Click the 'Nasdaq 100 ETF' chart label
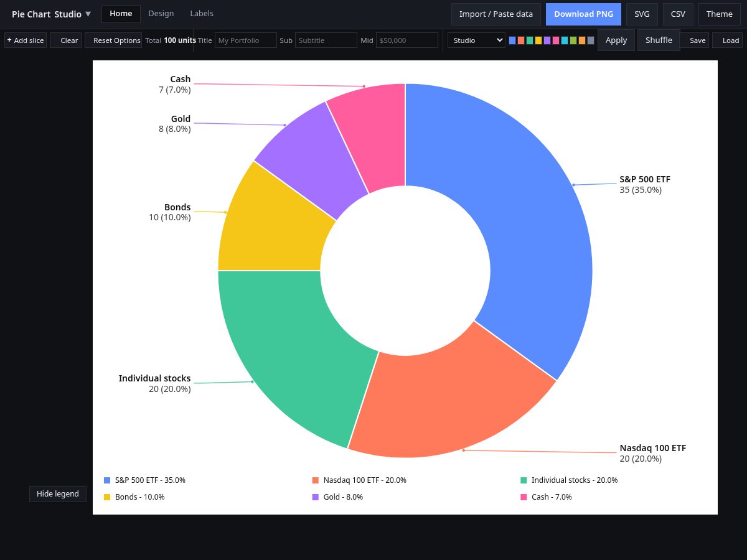Viewport: 747px width, 560px height. pos(653,448)
